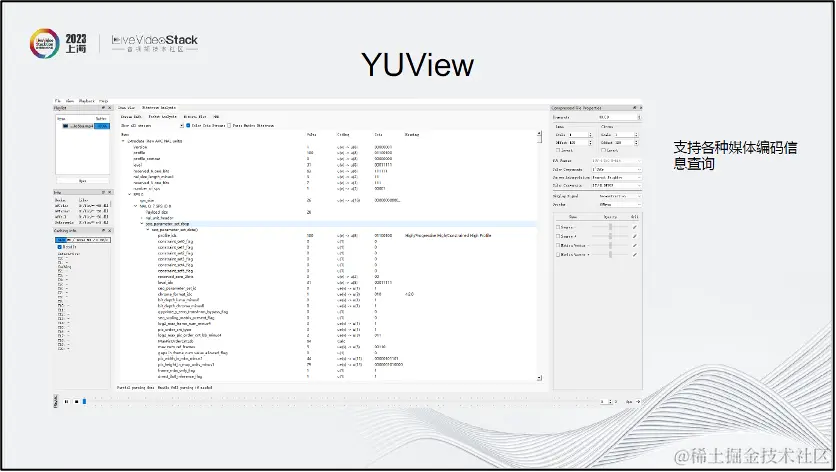836x472 pixels.
Task: Enable the Parse Entire Bitstream checkbox
Action: (x=229, y=125)
